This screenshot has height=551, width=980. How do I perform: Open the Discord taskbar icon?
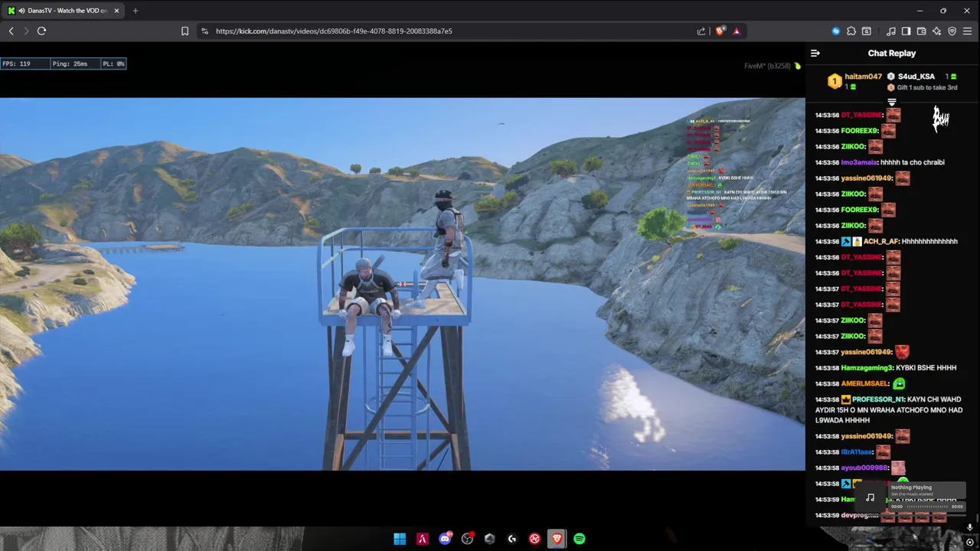point(445,539)
